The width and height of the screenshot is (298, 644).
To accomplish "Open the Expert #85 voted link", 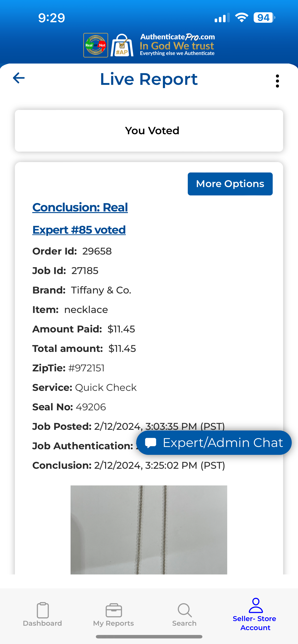I will [79, 230].
